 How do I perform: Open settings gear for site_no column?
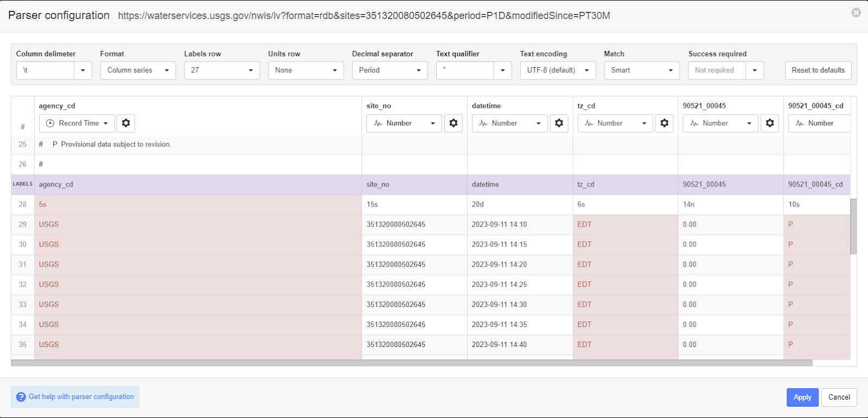point(454,123)
